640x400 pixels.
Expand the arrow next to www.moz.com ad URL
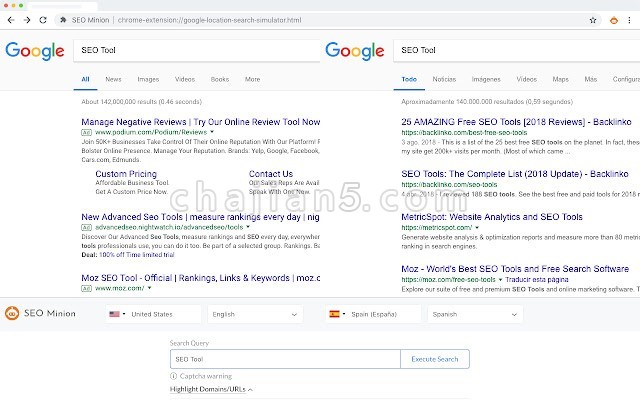click(149, 288)
